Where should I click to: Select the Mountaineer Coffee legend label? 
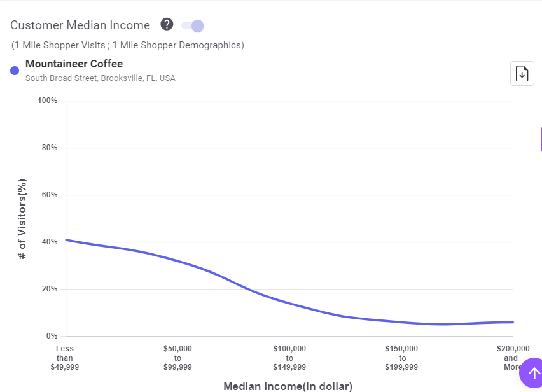click(74, 64)
